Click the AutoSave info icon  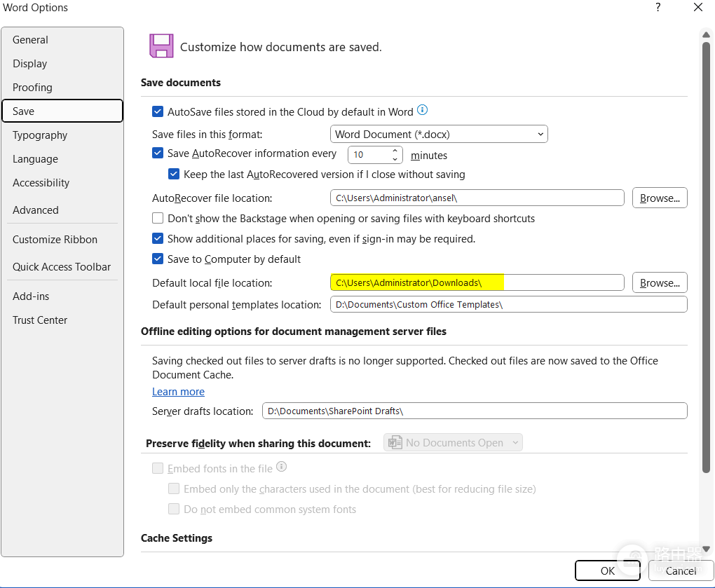pyautogui.click(x=422, y=110)
